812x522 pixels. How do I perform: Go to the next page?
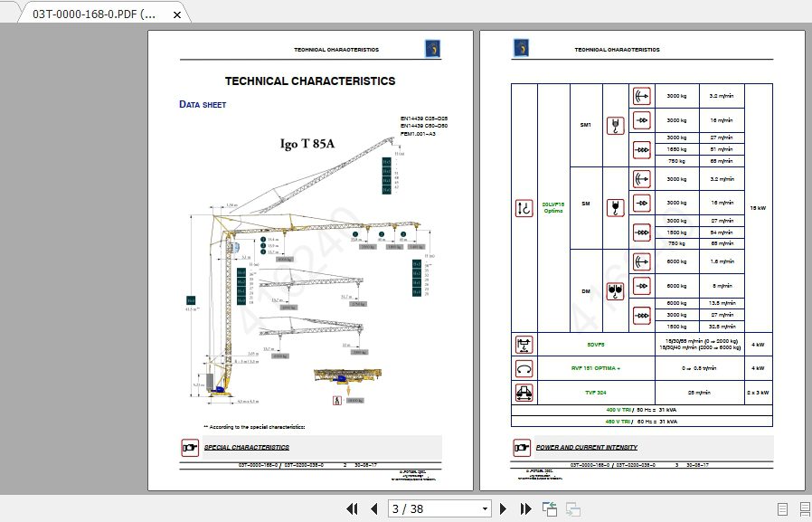(x=503, y=508)
